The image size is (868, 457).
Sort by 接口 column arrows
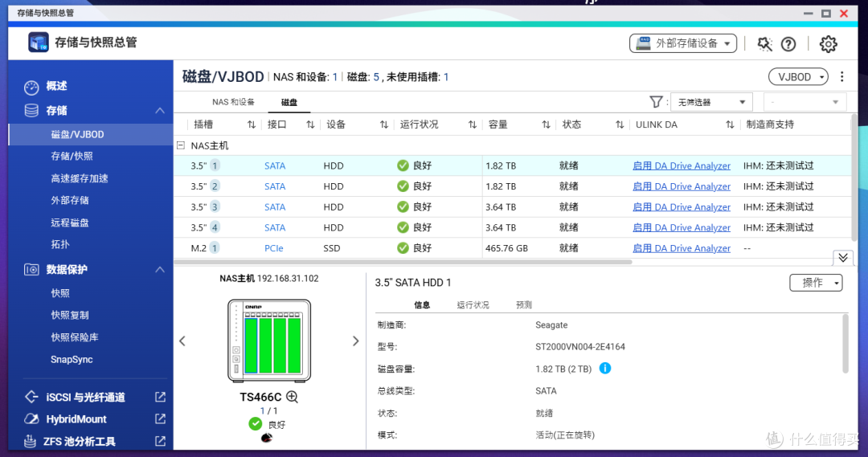(x=310, y=124)
